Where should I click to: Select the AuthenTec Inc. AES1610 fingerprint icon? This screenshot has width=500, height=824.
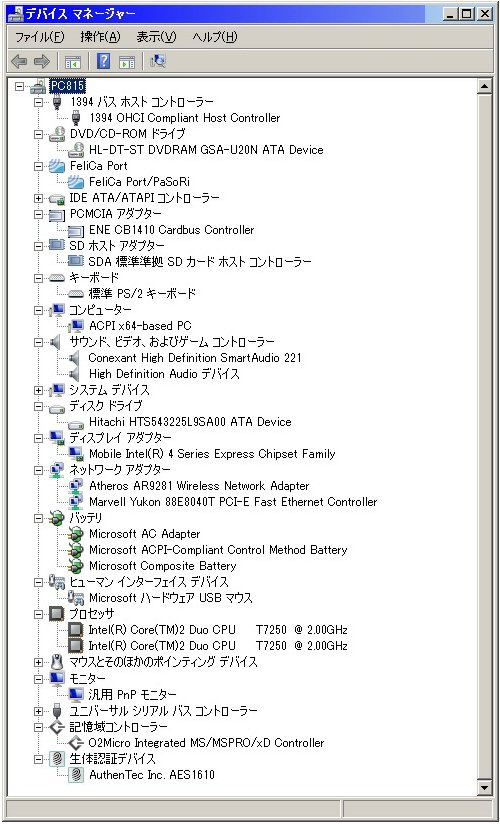[x=76, y=775]
